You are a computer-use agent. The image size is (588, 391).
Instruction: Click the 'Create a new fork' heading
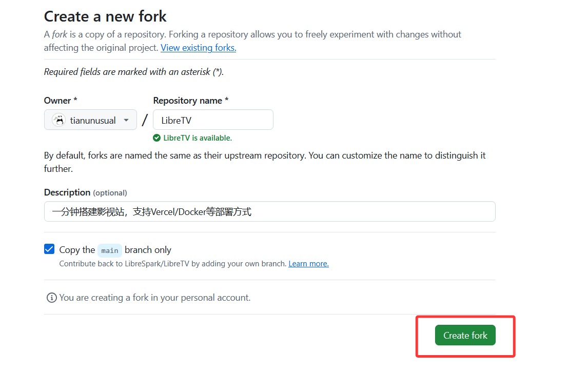pyautogui.click(x=105, y=16)
